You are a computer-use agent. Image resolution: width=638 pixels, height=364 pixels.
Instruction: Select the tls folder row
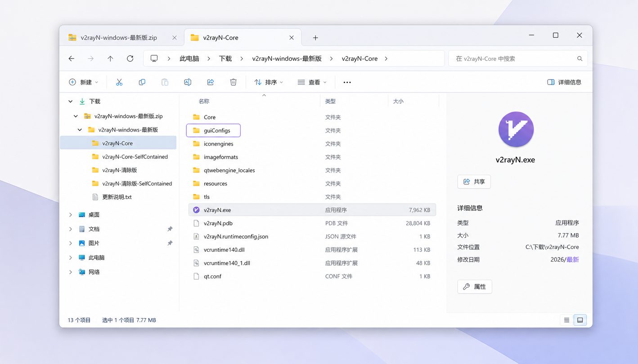coord(312,197)
